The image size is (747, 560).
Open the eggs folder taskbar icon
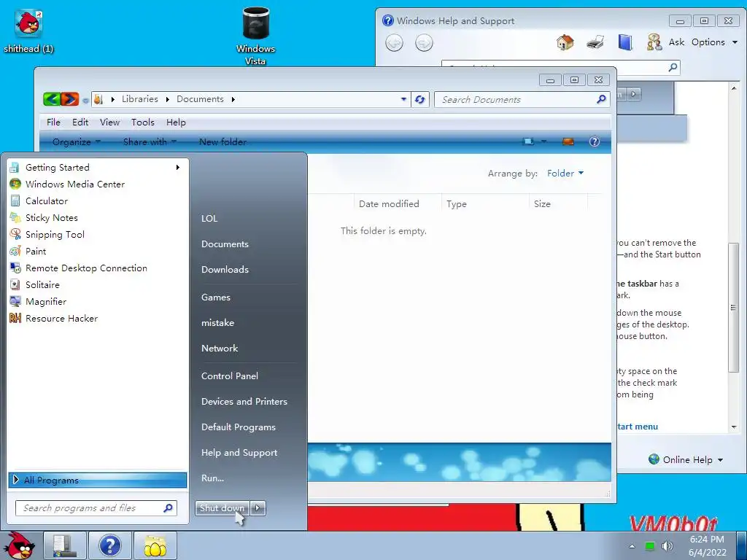(x=155, y=545)
